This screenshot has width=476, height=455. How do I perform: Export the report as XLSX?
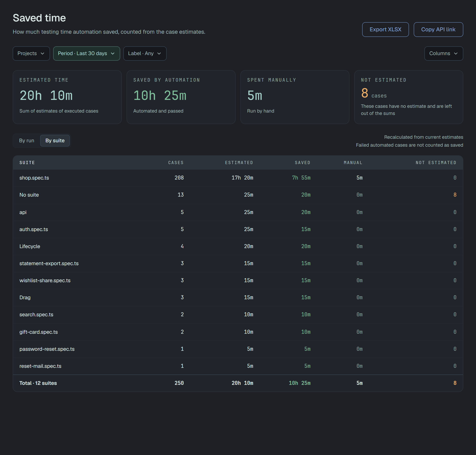pos(385,30)
